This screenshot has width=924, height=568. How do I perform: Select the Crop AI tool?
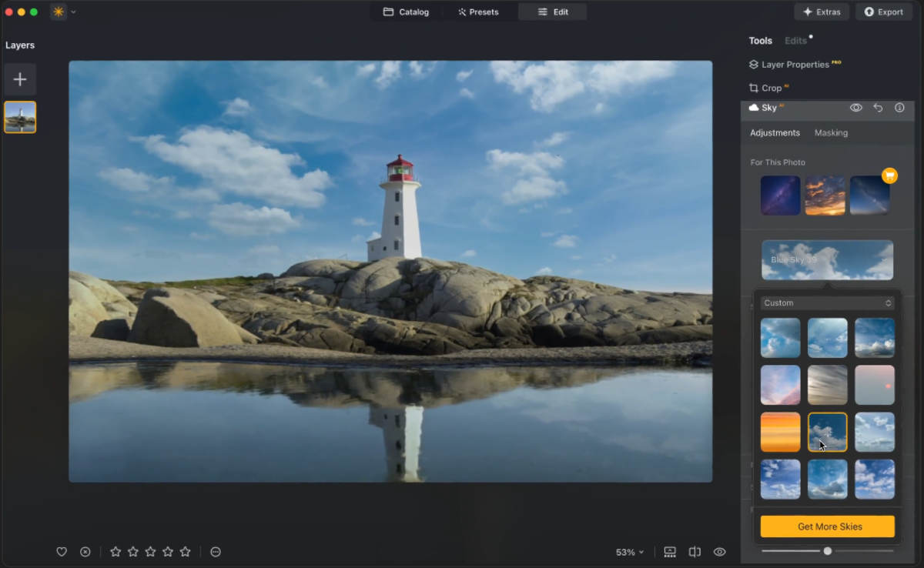click(768, 87)
